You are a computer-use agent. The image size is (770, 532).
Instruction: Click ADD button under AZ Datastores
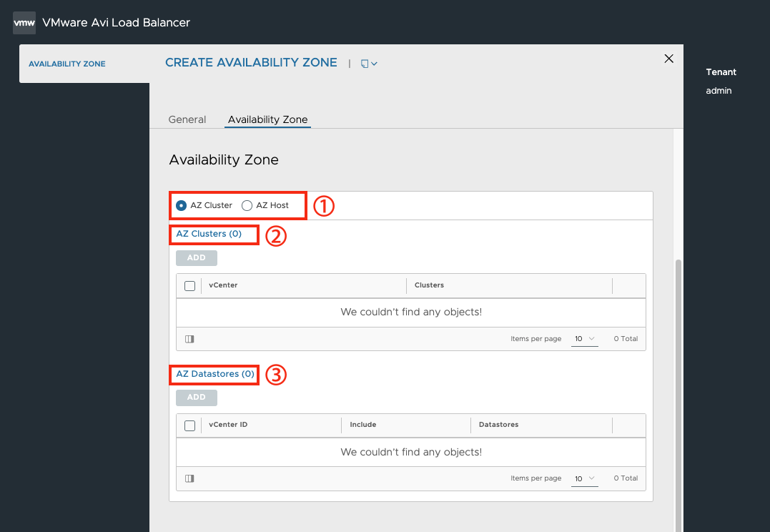click(197, 398)
